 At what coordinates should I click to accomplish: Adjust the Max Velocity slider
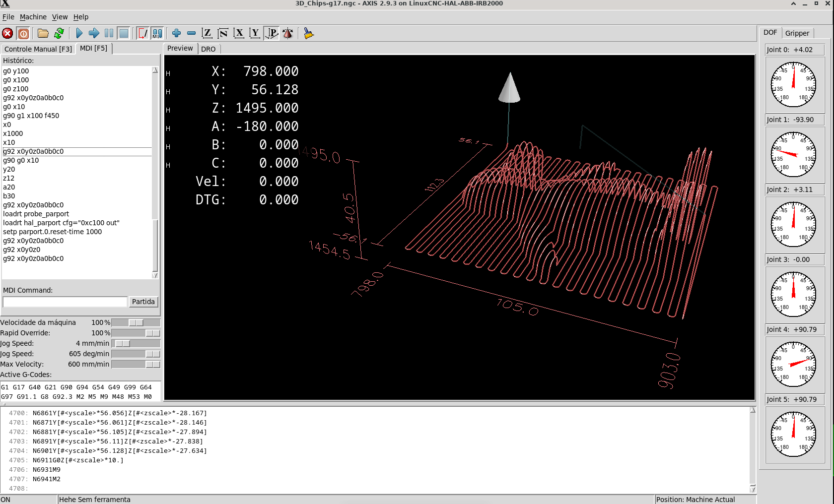click(136, 364)
